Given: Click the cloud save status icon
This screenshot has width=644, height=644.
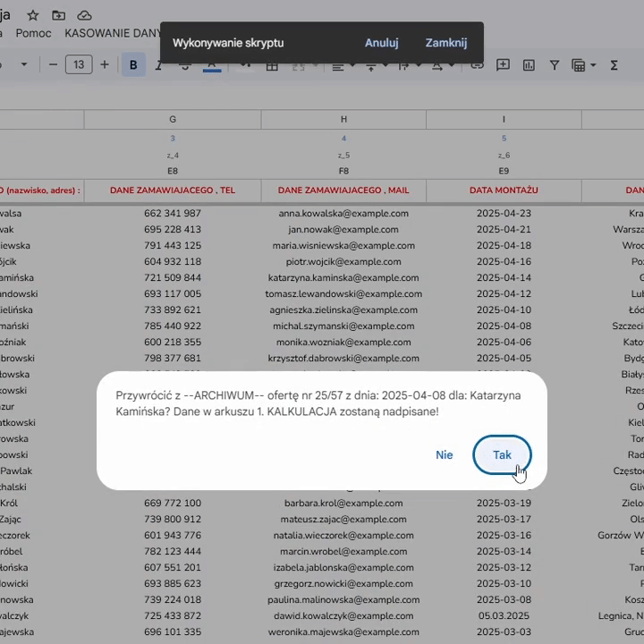Looking at the screenshot, I should [85, 15].
